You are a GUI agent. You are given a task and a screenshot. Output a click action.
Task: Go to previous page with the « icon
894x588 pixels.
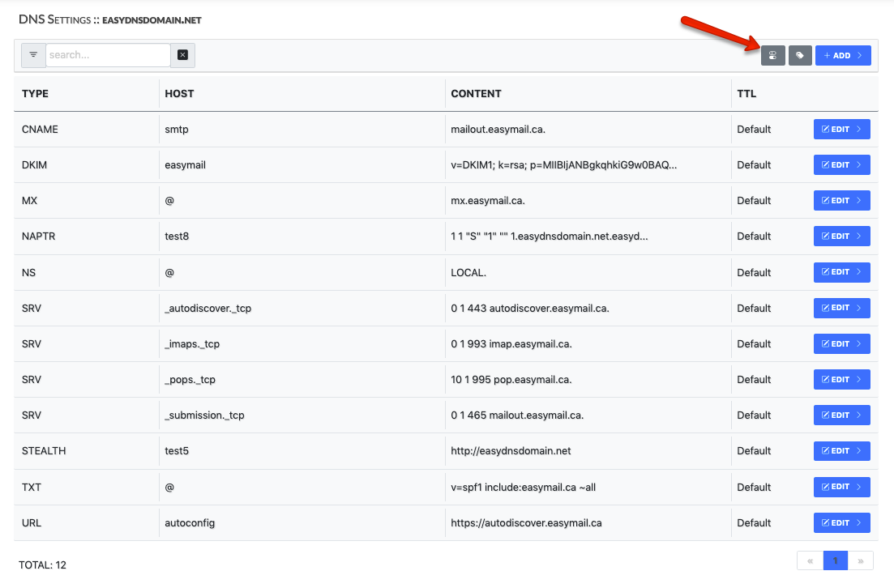click(x=809, y=560)
